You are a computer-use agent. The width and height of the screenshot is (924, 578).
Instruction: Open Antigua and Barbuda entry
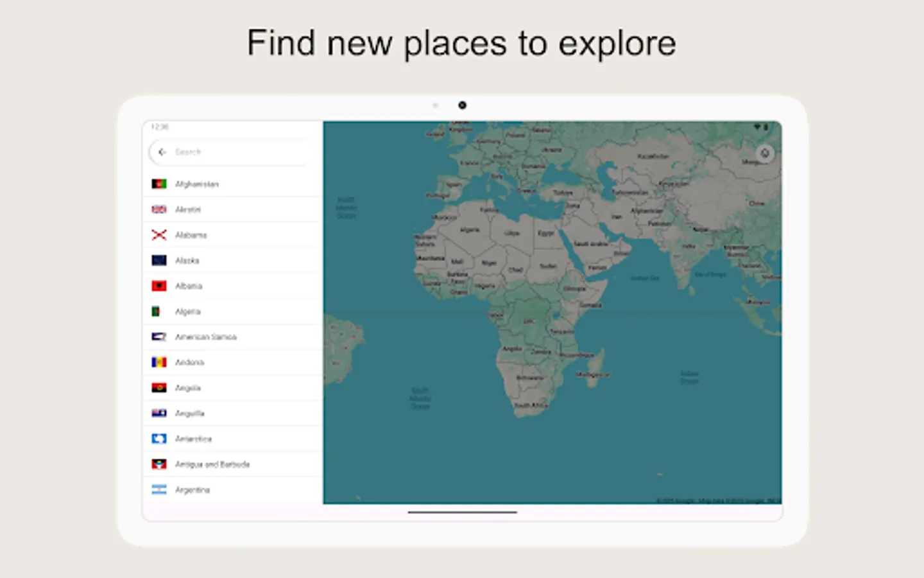click(x=212, y=464)
